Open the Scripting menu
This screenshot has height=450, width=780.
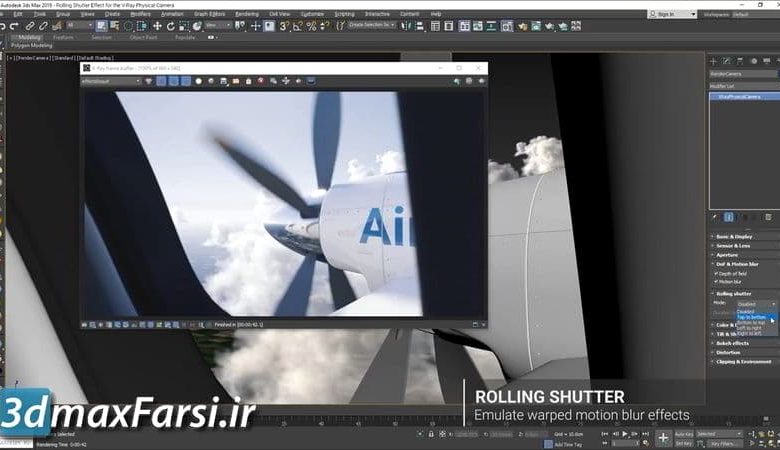344,14
